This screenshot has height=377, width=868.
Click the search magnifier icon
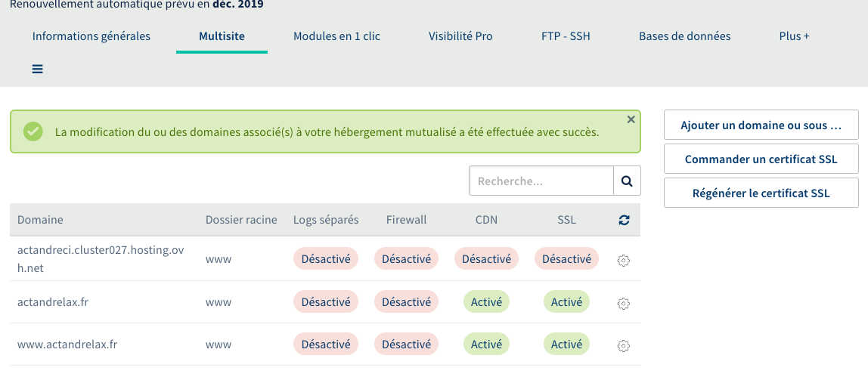(627, 181)
